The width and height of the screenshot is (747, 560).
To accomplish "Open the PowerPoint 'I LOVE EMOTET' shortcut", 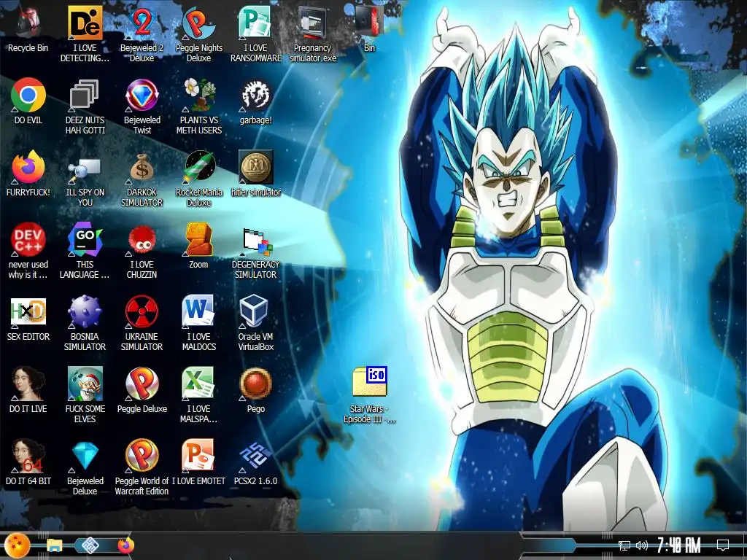I will [198, 456].
